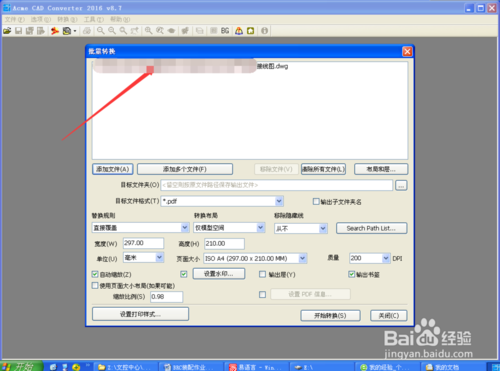Screen dimensions: 500x371
Task: Click the 清除所有文件(L) button
Action: (323, 169)
